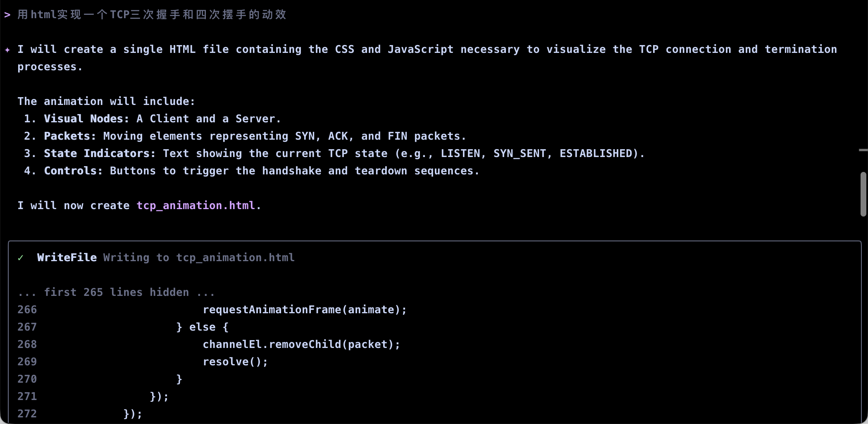Click the sparkle icon beside the response
This screenshot has height=424, width=868.
[x=7, y=50]
